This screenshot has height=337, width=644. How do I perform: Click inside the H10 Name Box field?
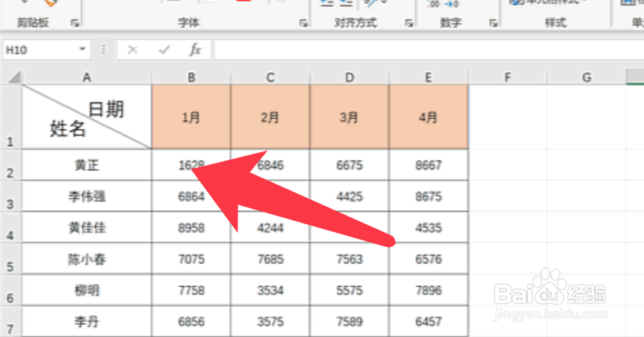(x=40, y=49)
